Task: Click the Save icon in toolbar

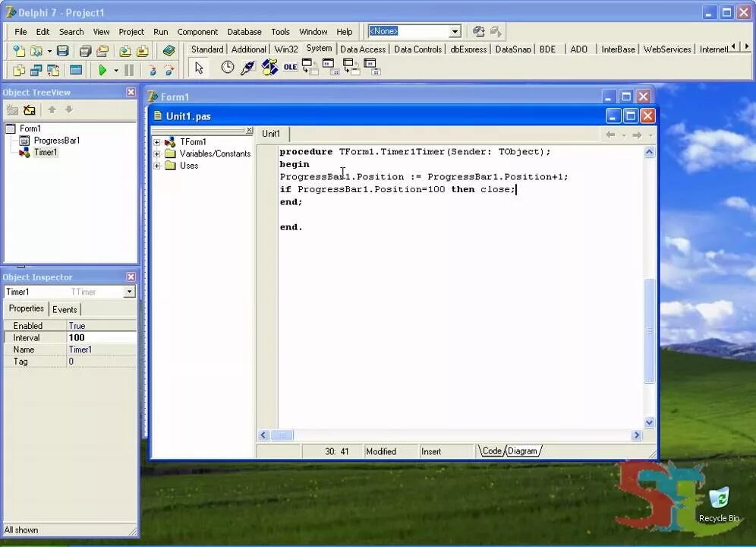Action: pos(63,51)
